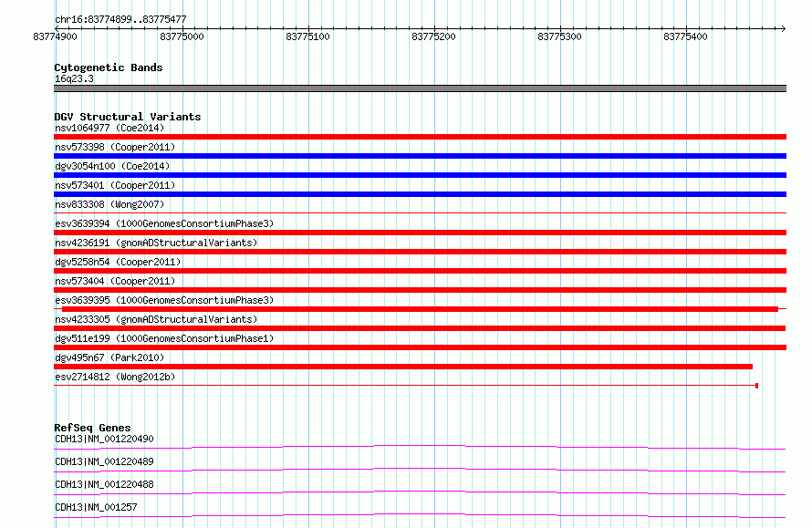Click the magenta intron line of NM_001220488
Viewport: 812px width, 528px height.
coord(420,492)
